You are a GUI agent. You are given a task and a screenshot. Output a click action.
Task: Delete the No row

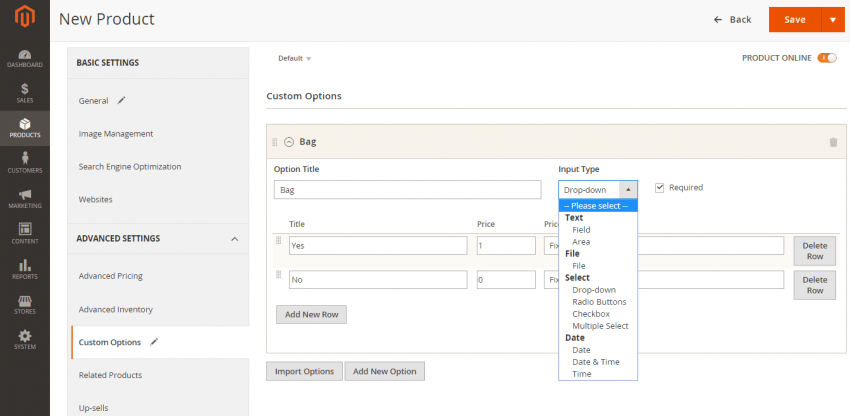point(815,285)
